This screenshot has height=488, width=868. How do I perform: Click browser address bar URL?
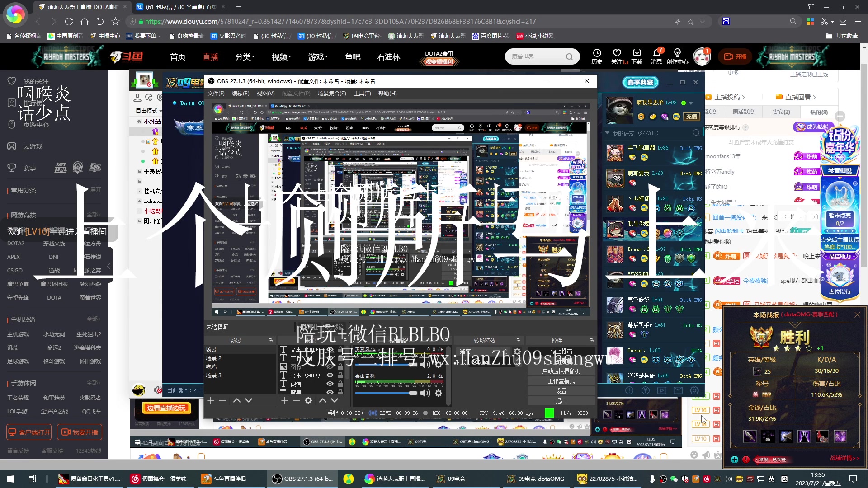pos(340,21)
